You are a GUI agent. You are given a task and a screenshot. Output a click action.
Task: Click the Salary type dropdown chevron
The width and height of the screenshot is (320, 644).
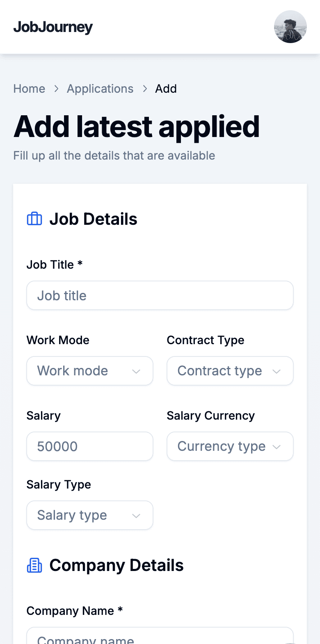(136, 515)
